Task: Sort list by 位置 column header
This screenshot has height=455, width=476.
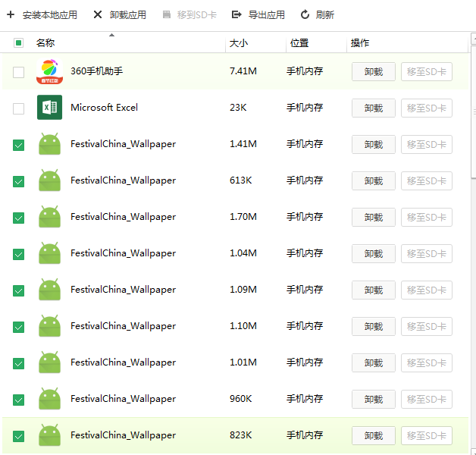Action: pyautogui.click(x=299, y=43)
